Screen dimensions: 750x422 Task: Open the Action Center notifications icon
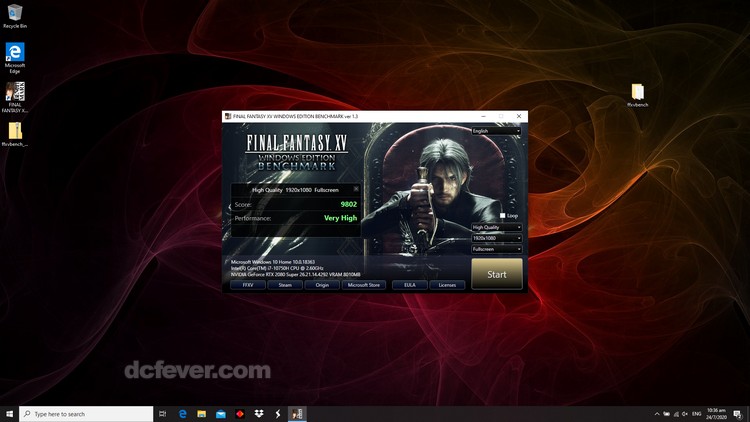738,414
